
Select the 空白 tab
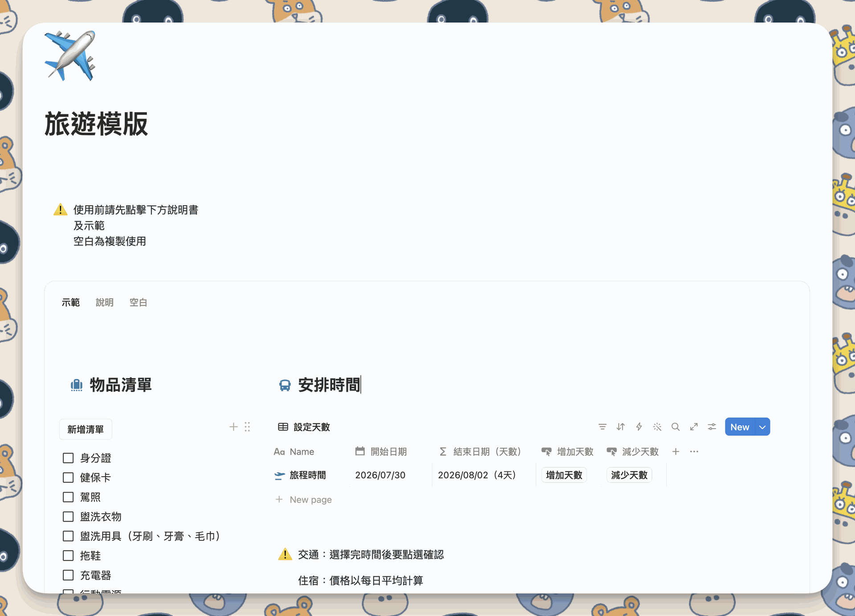[x=138, y=303]
